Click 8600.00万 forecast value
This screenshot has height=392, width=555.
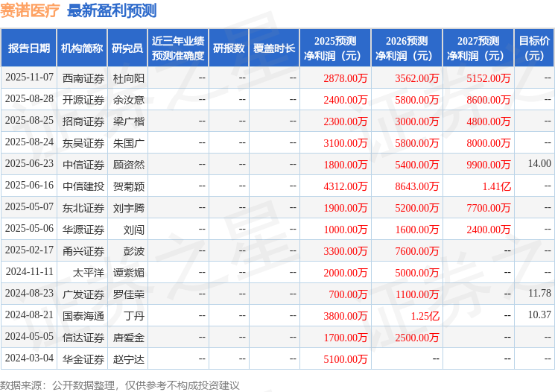click(489, 100)
